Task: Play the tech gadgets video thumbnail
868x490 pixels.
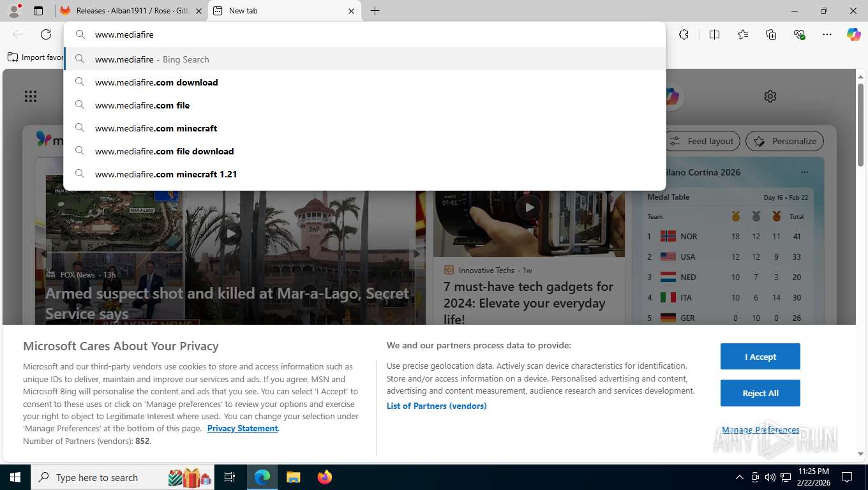Action: (529, 207)
